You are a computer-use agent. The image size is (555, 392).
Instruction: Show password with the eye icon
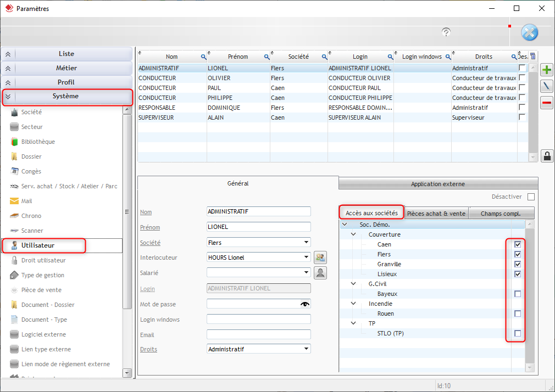(x=305, y=304)
